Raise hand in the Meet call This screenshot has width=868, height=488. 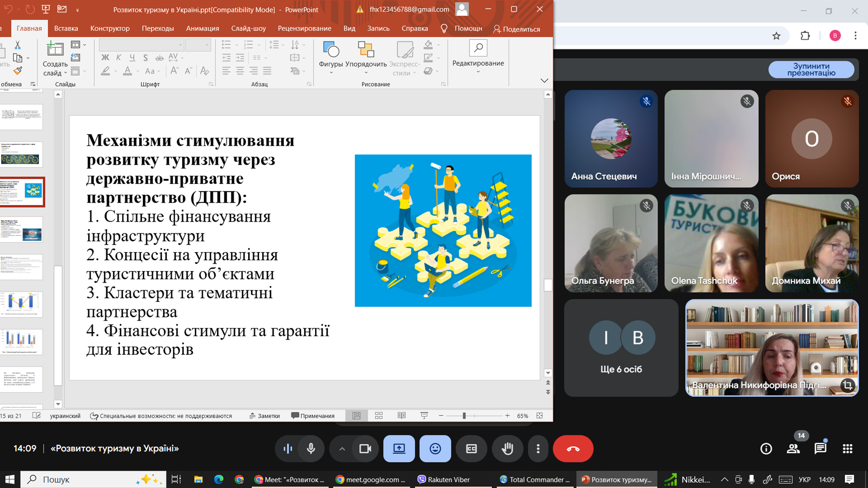point(507,449)
